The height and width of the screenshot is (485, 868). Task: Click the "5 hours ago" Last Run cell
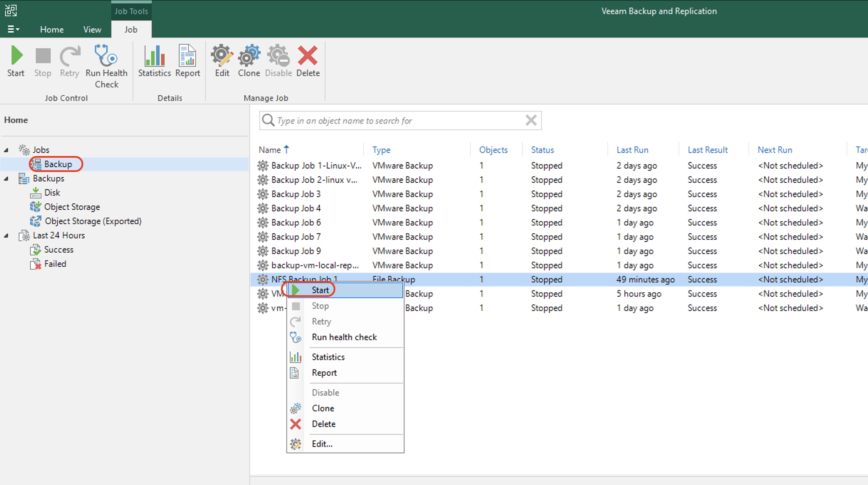(x=639, y=294)
